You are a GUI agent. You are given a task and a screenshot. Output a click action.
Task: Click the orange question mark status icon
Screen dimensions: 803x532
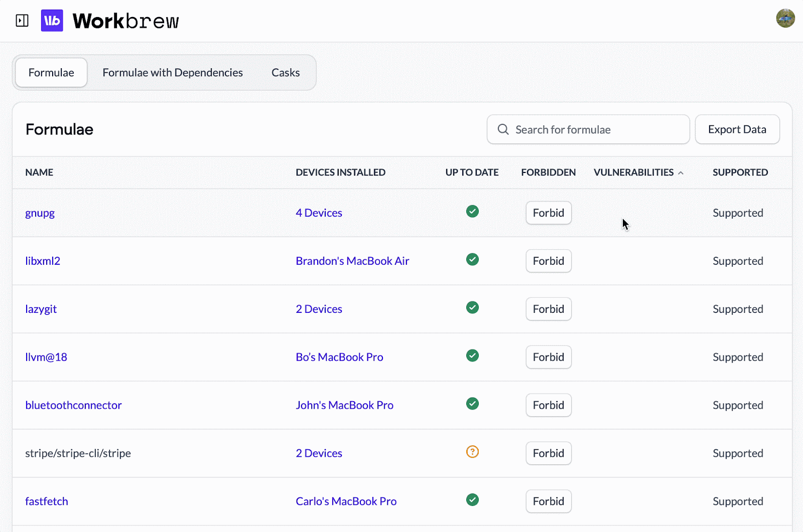472,452
